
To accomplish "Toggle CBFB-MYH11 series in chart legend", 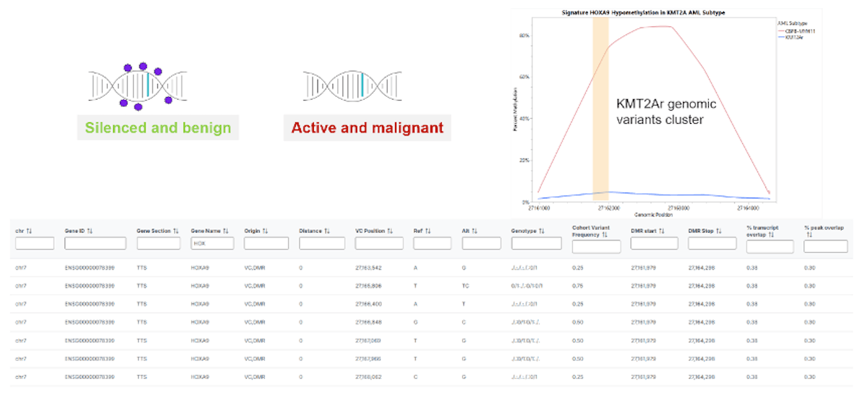I will pyautogui.click(x=794, y=31).
